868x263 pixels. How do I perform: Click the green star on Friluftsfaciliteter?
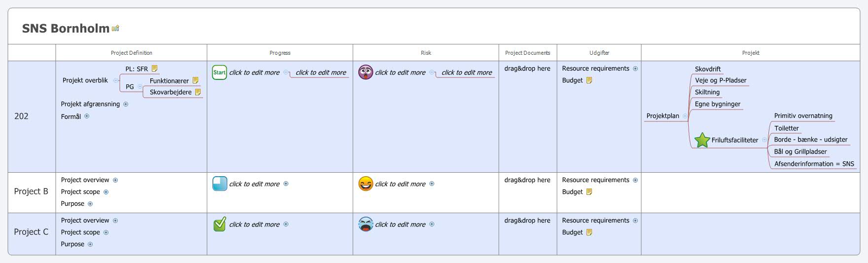(x=702, y=140)
